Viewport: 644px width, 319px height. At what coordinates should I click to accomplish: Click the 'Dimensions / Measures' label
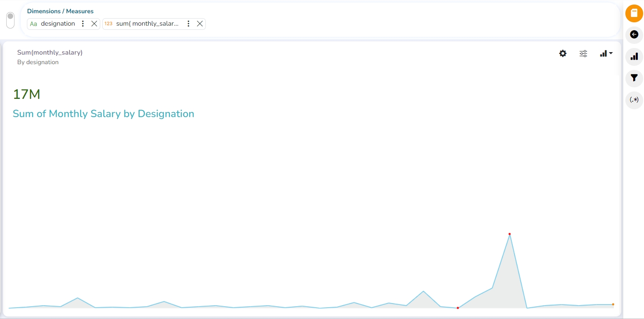pyautogui.click(x=60, y=11)
